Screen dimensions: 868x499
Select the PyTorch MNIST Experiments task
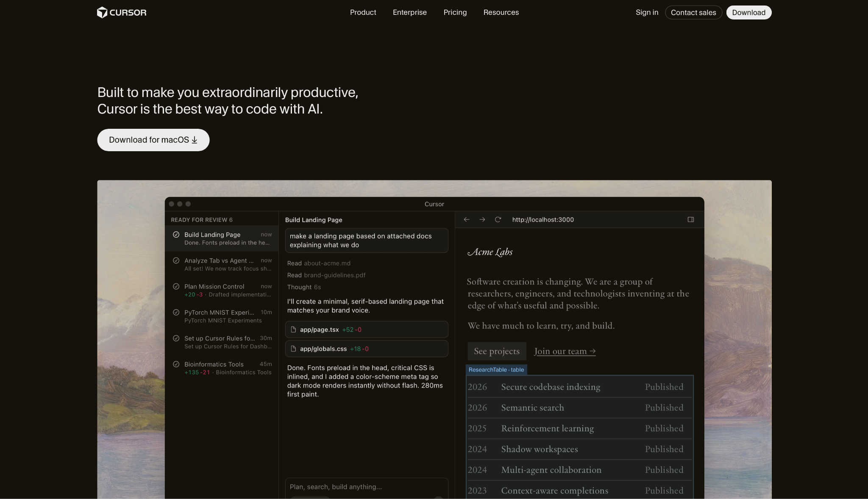coord(223,316)
